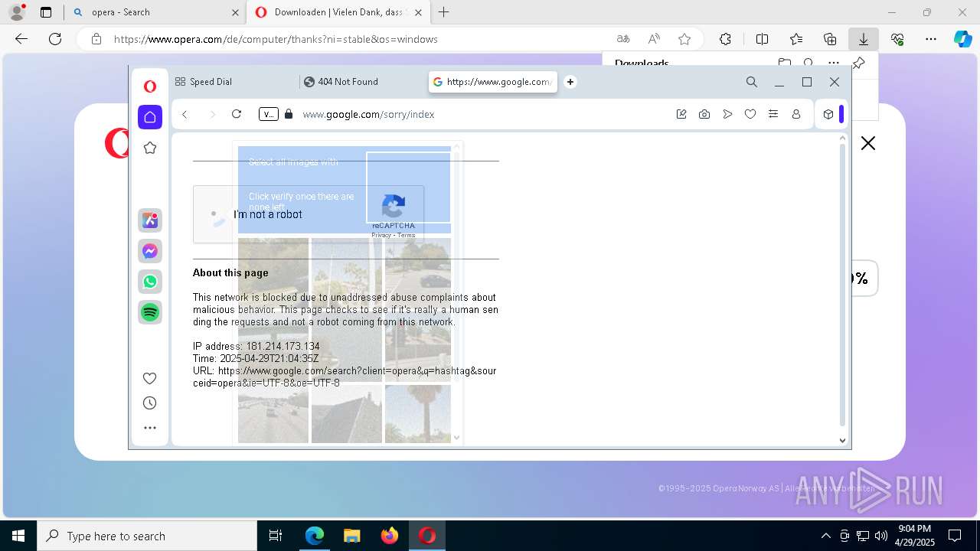980x551 pixels.
Task: Show hidden system tray icons
Action: coord(825,536)
